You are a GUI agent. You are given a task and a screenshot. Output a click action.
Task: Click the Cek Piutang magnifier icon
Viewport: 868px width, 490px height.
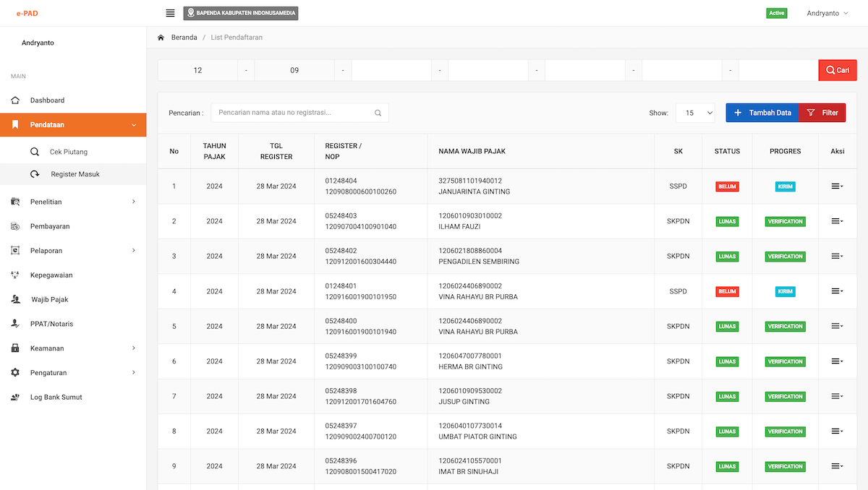35,152
